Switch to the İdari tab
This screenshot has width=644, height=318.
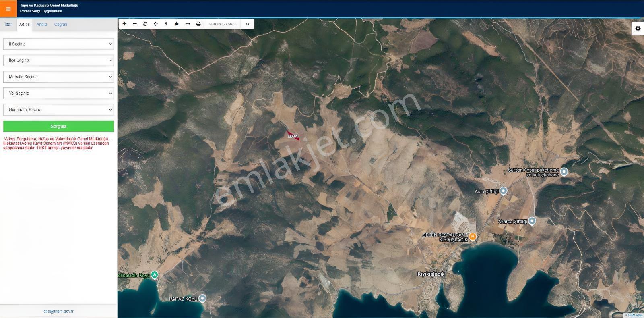pyautogui.click(x=8, y=24)
